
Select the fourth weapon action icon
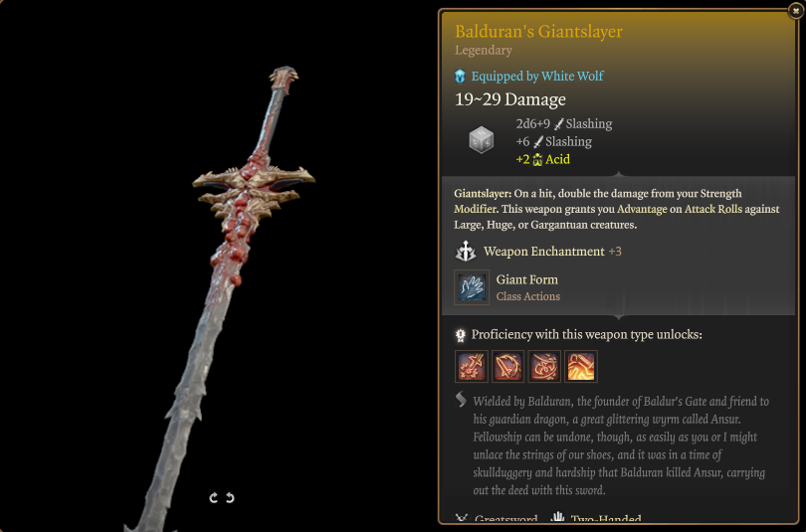[581, 367]
